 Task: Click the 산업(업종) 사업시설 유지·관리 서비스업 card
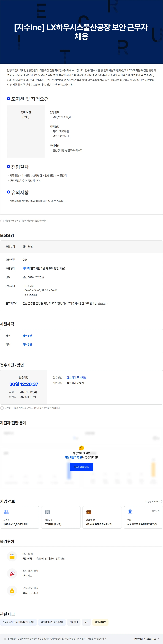point(102,517)
